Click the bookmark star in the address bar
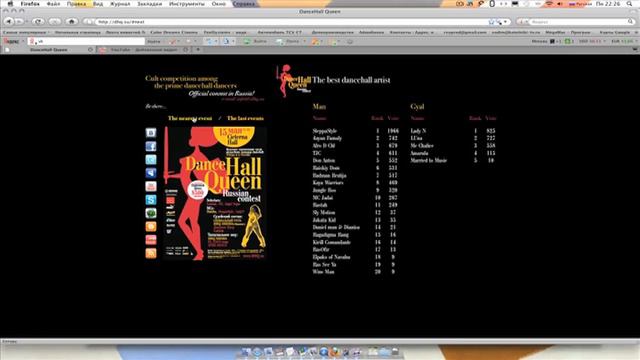Screen dimensions: 640x360 pyautogui.click(x=491, y=22)
